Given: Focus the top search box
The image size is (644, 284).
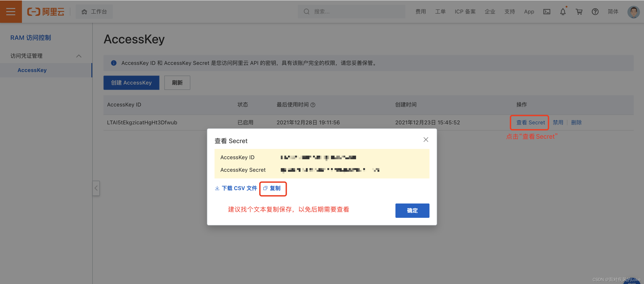Looking at the screenshot, I should coord(351,11).
